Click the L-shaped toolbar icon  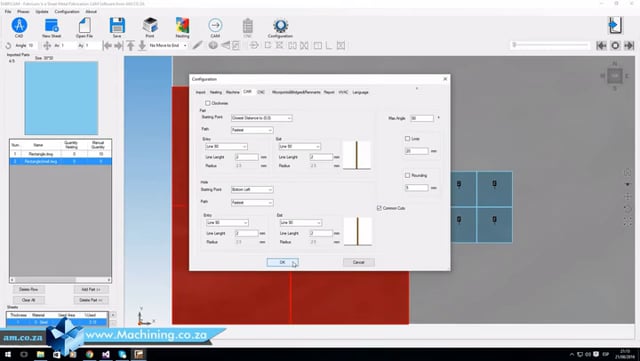[x=329, y=45]
